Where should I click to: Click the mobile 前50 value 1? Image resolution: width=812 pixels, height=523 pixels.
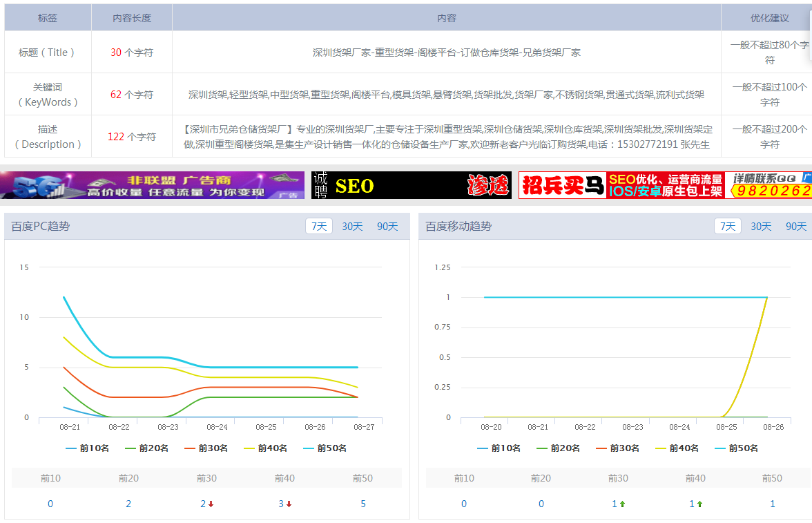click(773, 504)
